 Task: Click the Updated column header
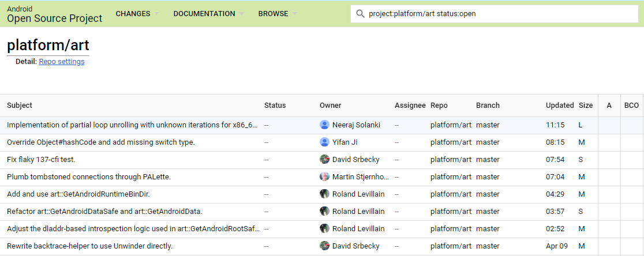[560, 106]
